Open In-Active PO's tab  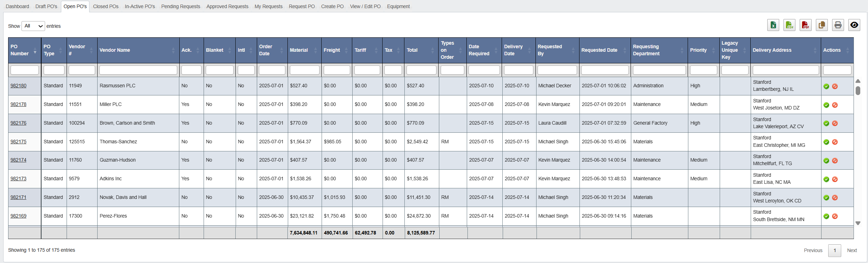point(140,6)
